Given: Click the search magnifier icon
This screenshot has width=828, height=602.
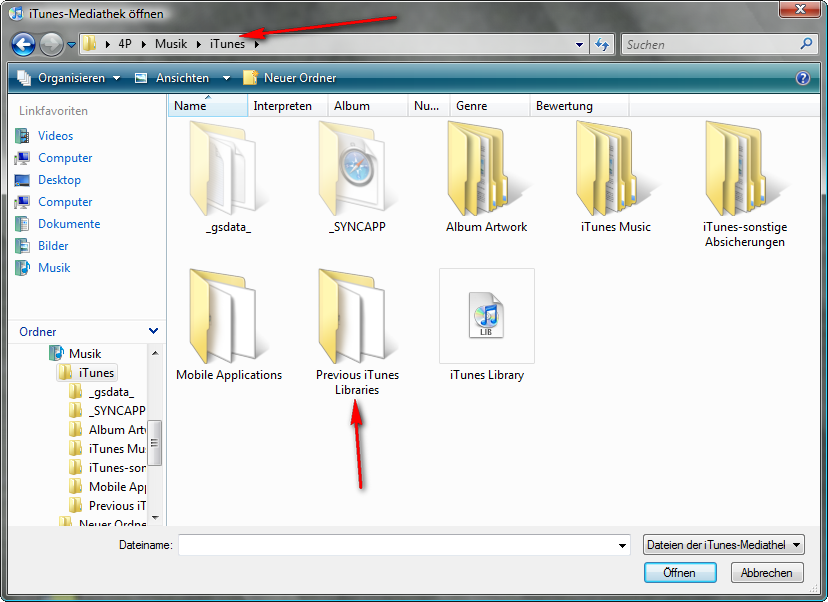Looking at the screenshot, I should 806,44.
